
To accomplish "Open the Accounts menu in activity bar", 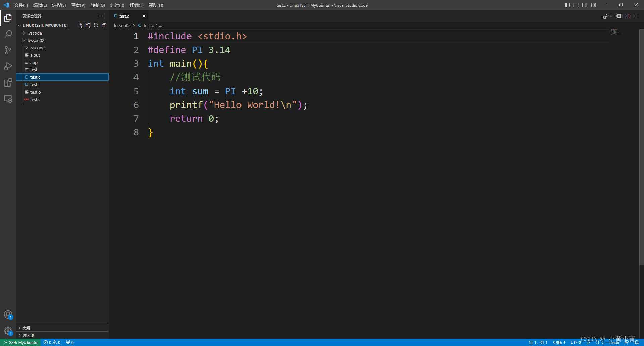I will coord(8,315).
